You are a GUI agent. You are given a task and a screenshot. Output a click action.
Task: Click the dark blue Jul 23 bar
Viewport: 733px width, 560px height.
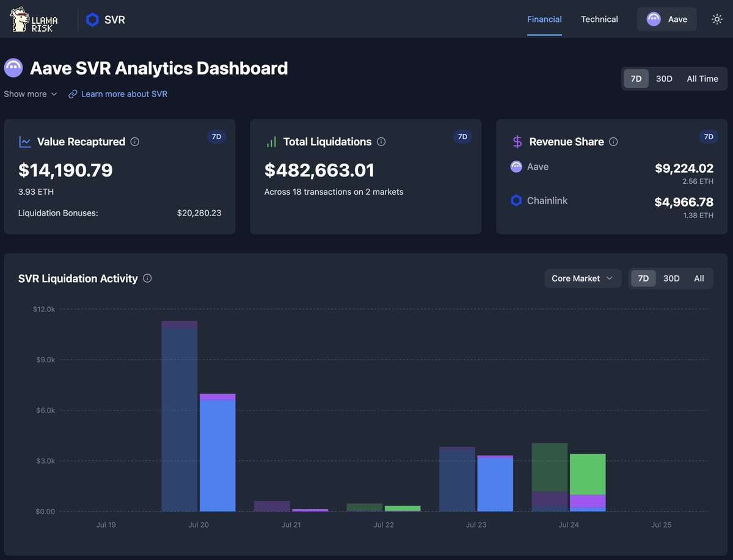click(x=457, y=480)
